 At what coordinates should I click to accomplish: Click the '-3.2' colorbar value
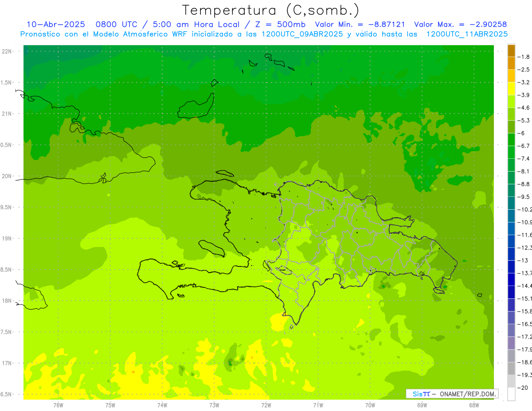pyautogui.click(x=524, y=82)
